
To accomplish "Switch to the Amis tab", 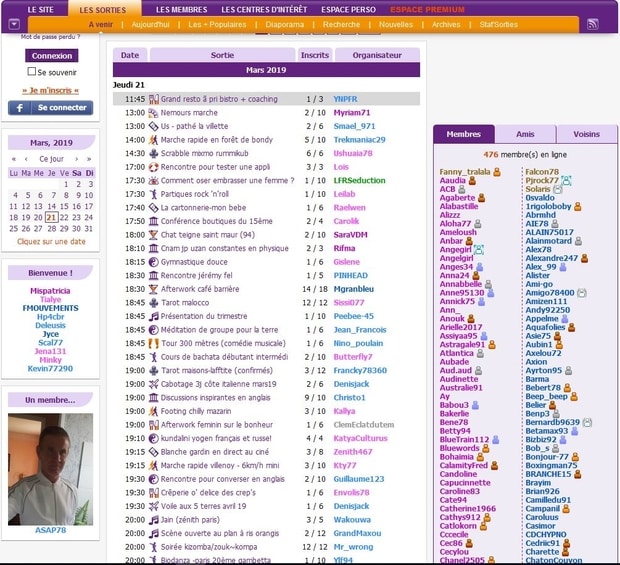I will (525, 134).
